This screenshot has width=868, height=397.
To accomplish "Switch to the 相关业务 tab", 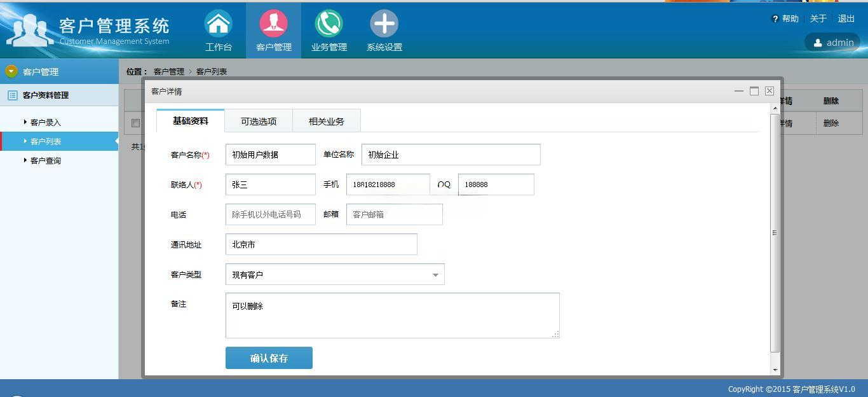I will (x=326, y=120).
